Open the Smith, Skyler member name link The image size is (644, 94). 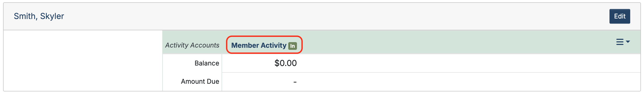pyautogui.click(x=39, y=16)
